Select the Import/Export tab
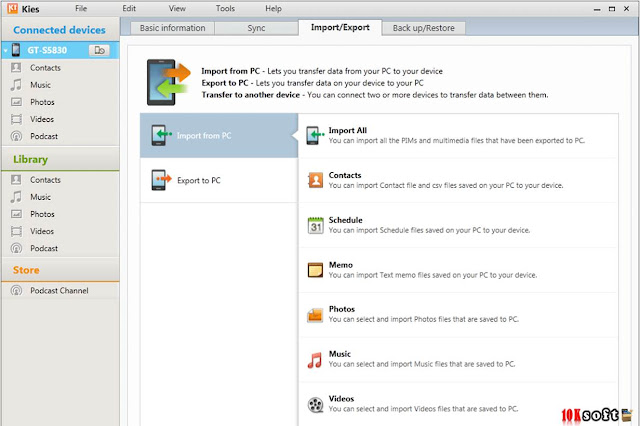Viewport: 640px width, 426px height. click(x=340, y=27)
